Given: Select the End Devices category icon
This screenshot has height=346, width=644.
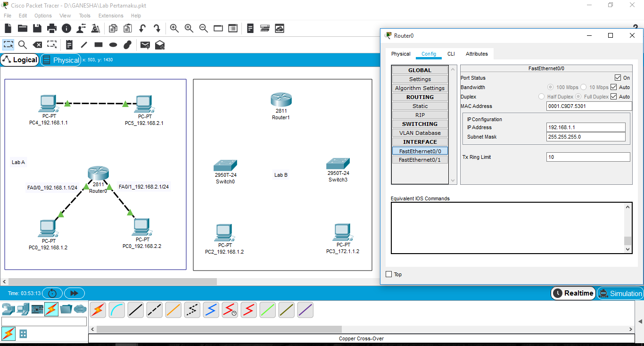Looking at the screenshot, I should click(x=22, y=309).
